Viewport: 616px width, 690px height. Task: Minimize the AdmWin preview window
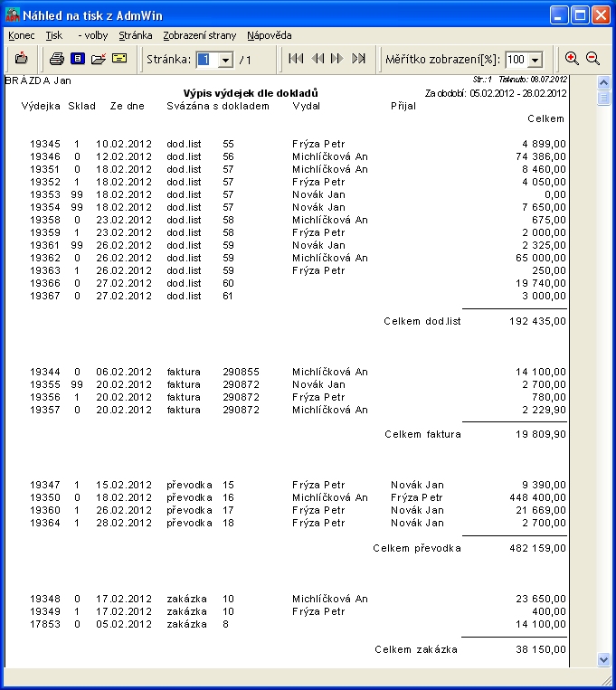pyautogui.click(x=559, y=15)
